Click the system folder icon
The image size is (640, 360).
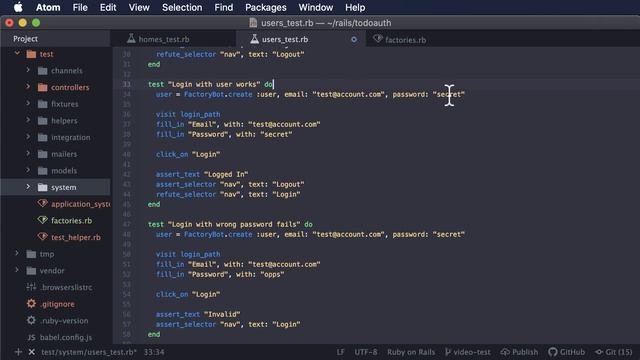[x=42, y=187]
